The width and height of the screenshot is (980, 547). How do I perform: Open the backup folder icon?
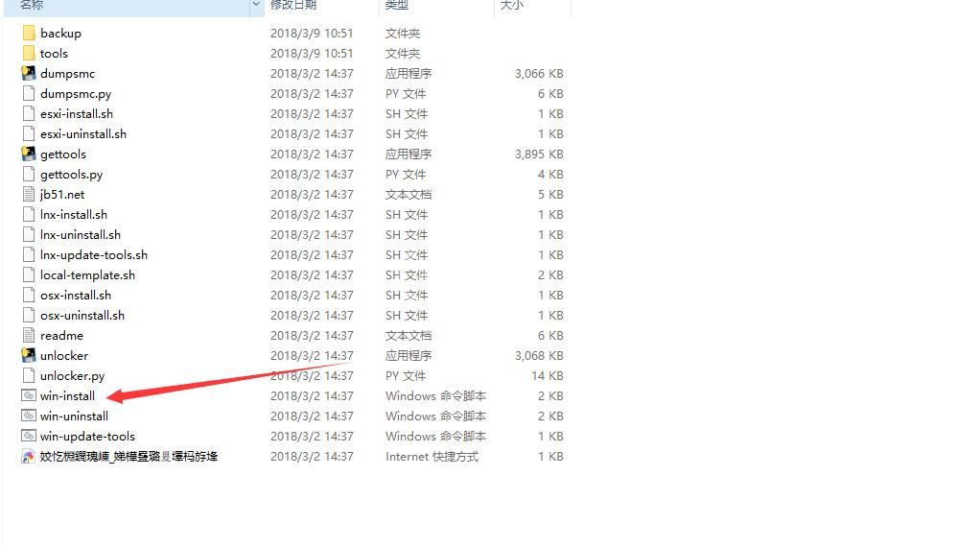click(x=28, y=34)
